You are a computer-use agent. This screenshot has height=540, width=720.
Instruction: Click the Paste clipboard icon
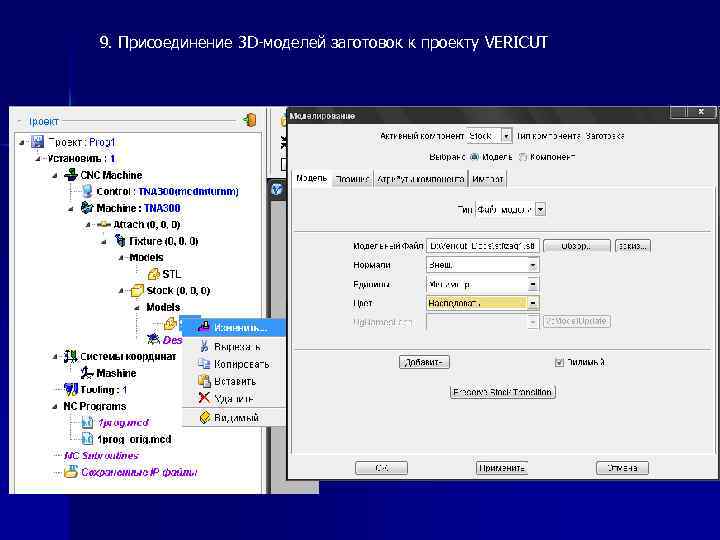[x=204, y=381]
